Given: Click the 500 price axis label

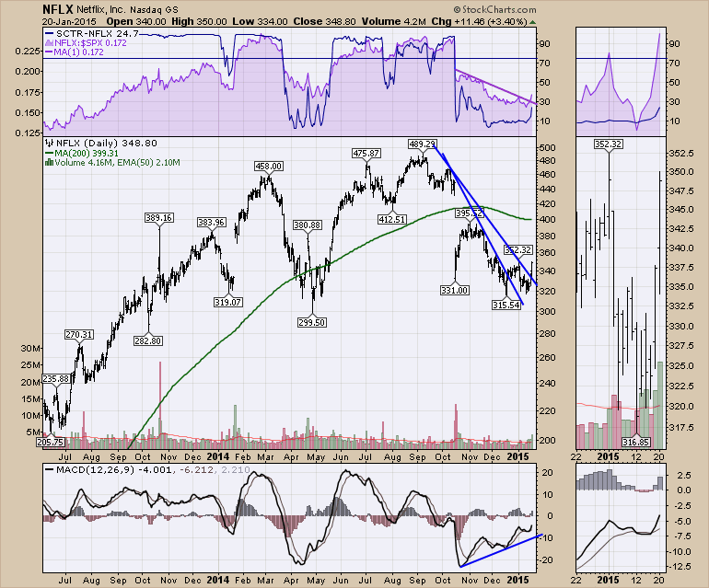Looking at the screenshot, I should click(548, 148).
